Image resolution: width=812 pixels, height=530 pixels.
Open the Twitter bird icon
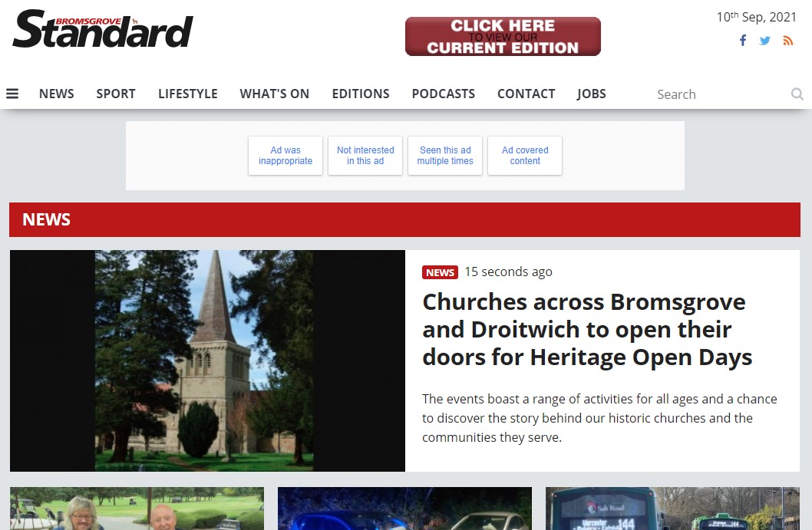(x=765, y=41)
